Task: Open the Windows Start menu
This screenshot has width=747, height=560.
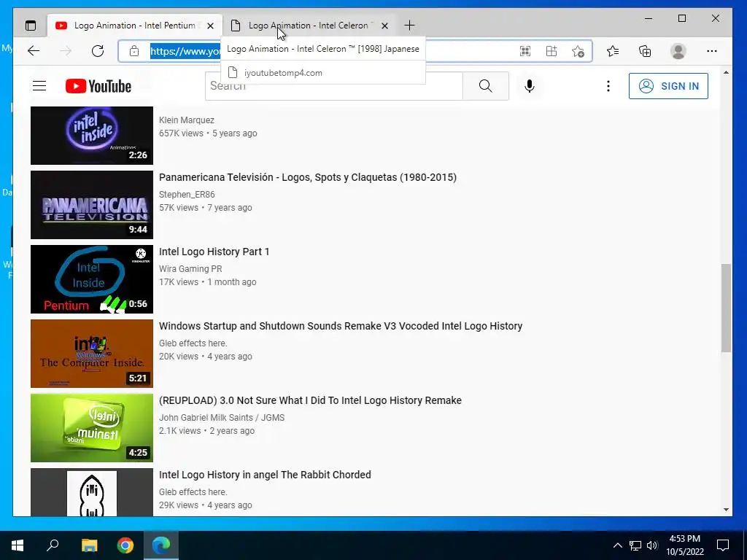Action: (x=18, y=545)
